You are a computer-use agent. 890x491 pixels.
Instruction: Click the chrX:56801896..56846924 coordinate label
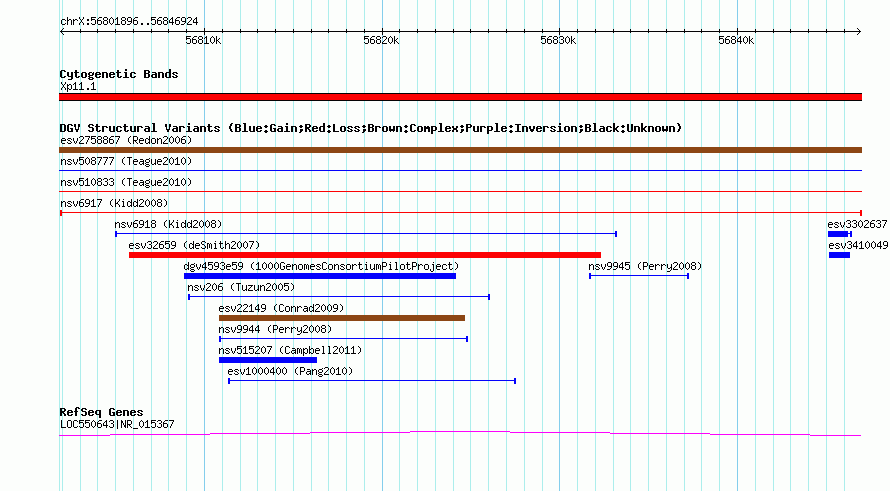point(129,22)
